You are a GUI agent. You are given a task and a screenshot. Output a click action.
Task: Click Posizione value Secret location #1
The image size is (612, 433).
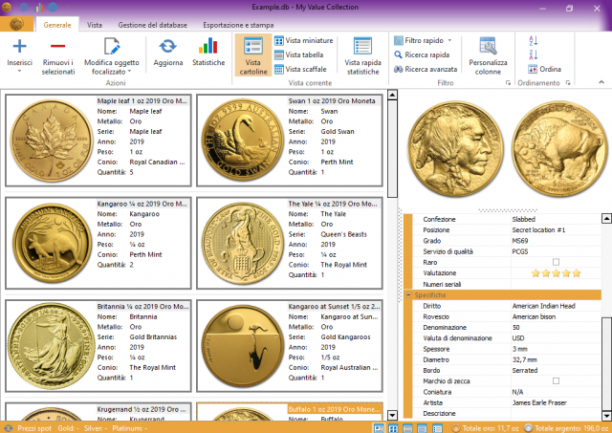click(538, 230)
